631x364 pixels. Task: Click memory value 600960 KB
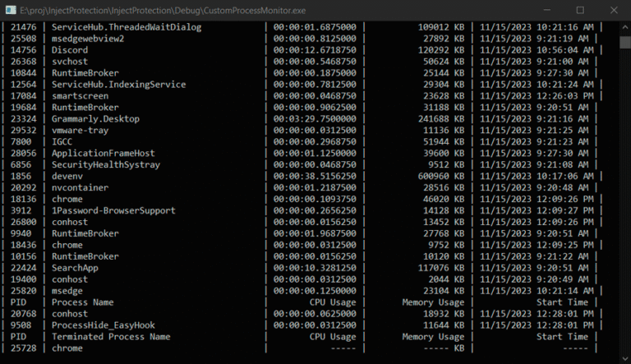440,177
